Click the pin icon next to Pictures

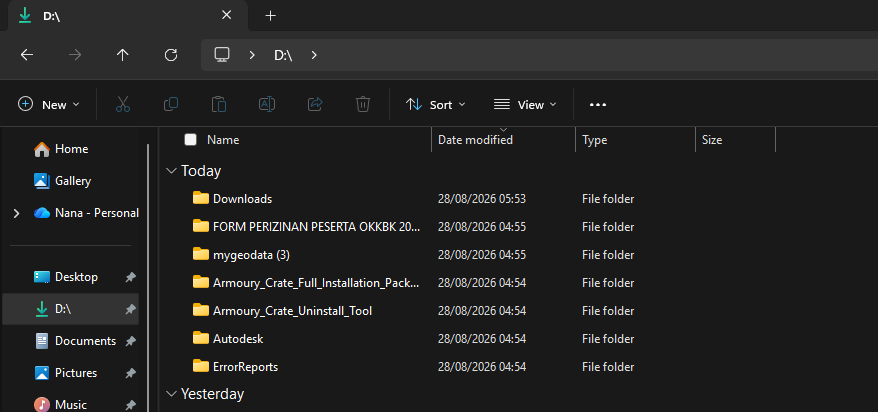click(130, 372)
